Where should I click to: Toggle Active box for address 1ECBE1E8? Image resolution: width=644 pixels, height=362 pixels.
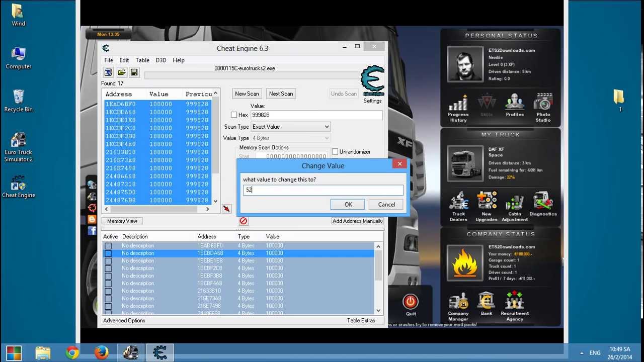(108, 261)
